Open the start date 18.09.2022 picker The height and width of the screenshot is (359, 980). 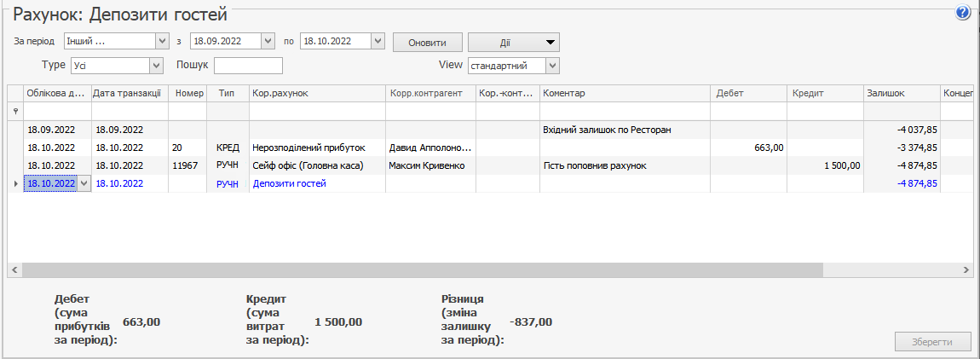click(268, 41)
